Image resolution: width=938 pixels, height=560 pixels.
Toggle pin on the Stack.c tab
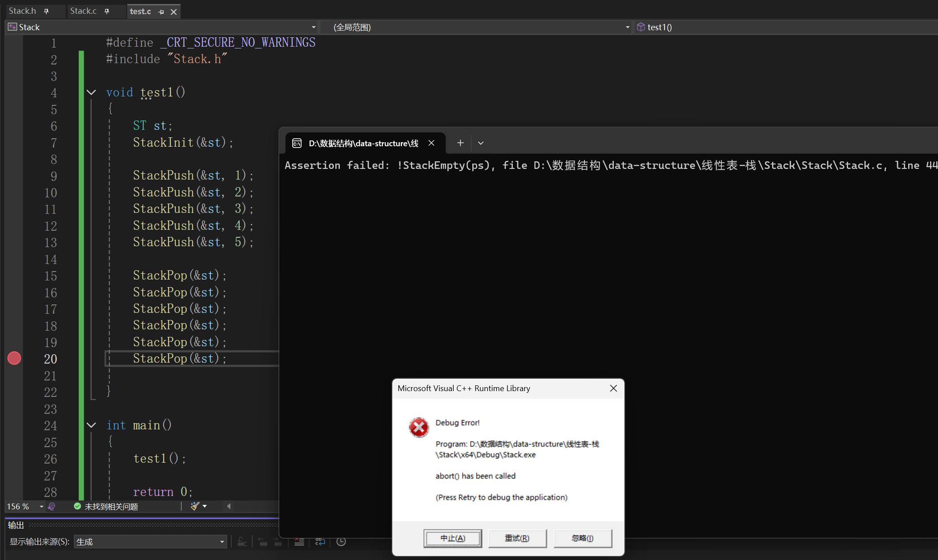tap(107, 11)
